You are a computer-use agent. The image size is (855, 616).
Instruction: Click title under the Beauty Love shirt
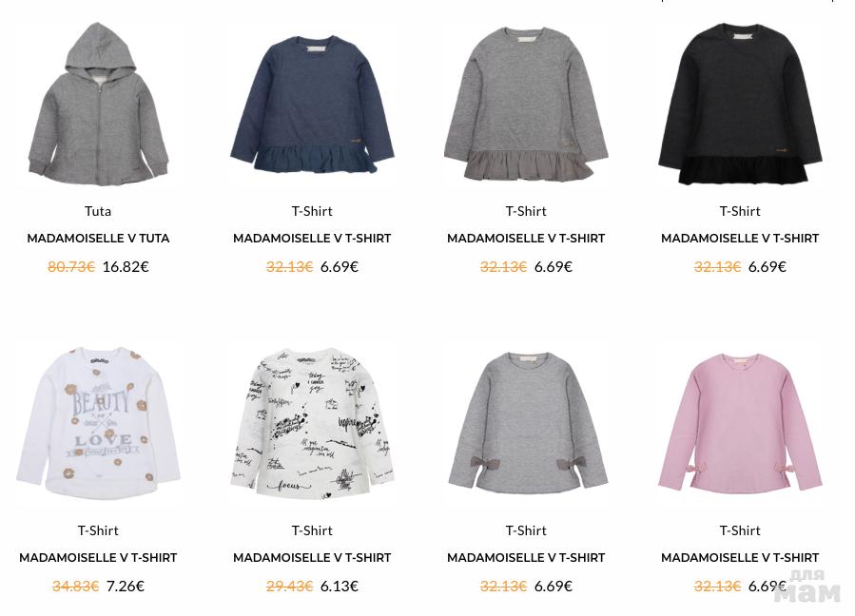[x=98, y=558]
